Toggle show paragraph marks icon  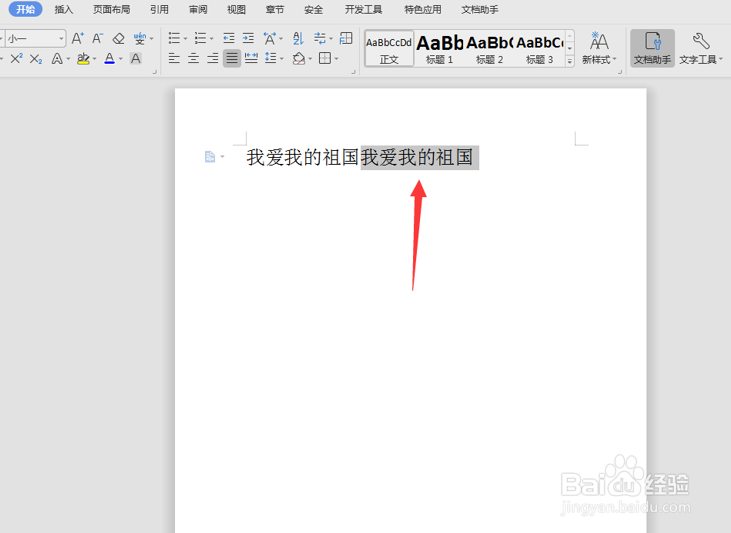(320, 38)
